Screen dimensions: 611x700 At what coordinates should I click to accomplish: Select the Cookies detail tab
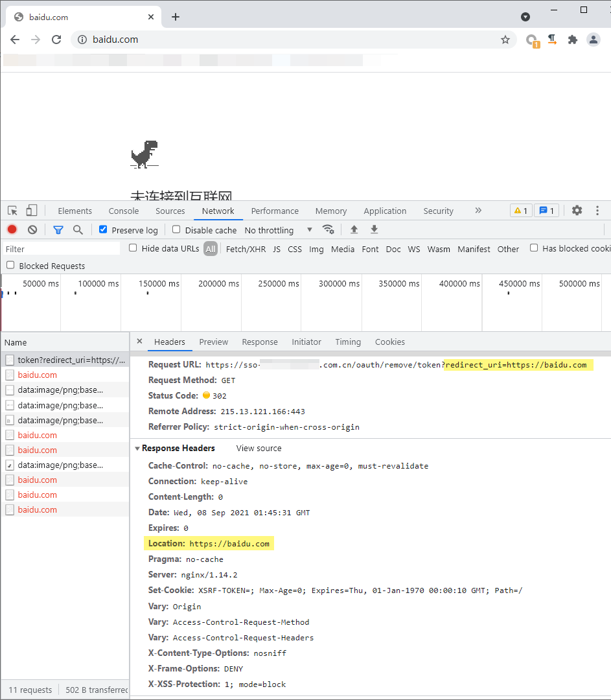click(x=389, y=342)
